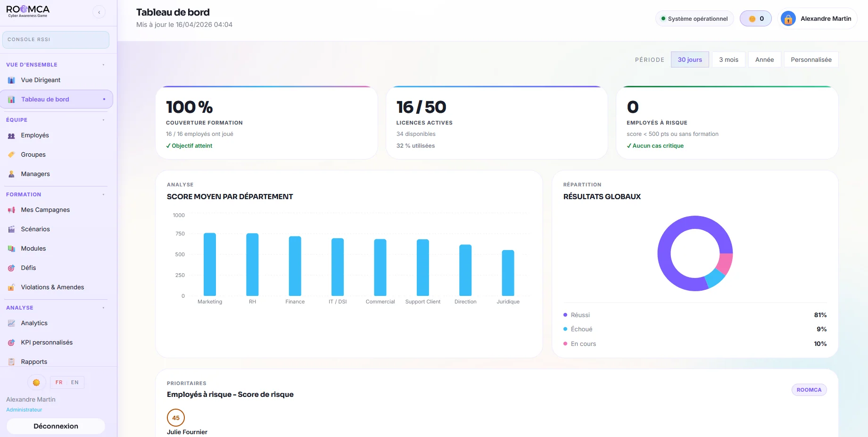This screenshot has width=868, height=437.
Task: Select the 30 jours period tab
Action: (x=690, y=60)
